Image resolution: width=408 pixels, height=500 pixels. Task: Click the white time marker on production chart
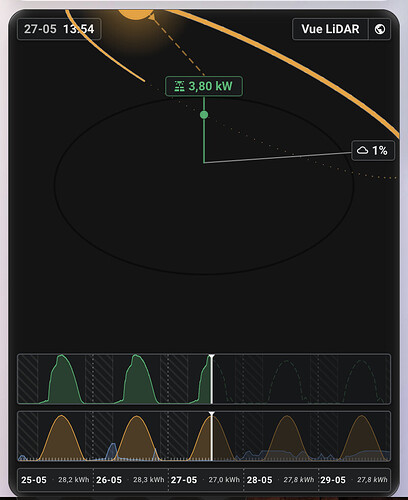point(211,379)
